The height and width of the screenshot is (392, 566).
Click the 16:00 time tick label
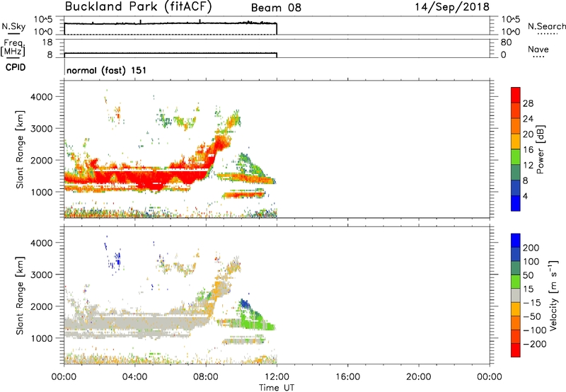[x=347, y=377]
